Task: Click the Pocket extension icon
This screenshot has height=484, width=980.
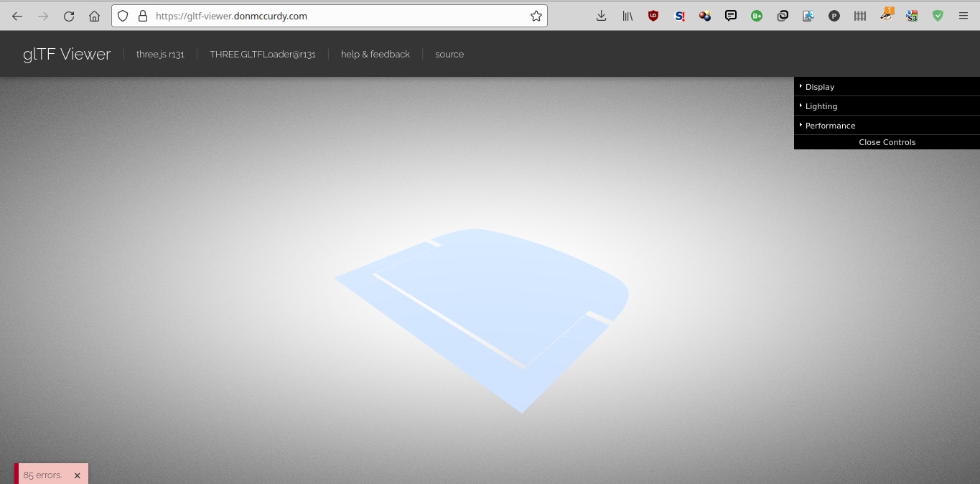Action: tap(834, 15)
